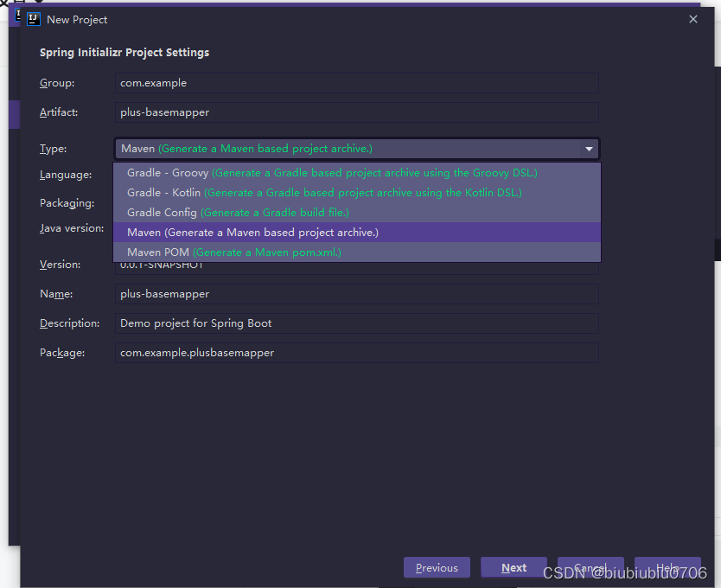Click the Artifact input field
721x588 pixels.
tap(356, 112)
